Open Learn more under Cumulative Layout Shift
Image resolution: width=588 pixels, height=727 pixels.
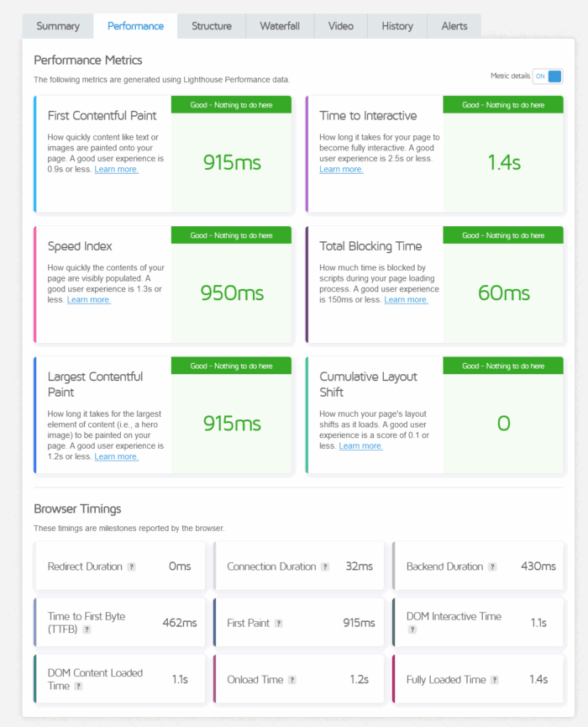[x=360, y=446]
